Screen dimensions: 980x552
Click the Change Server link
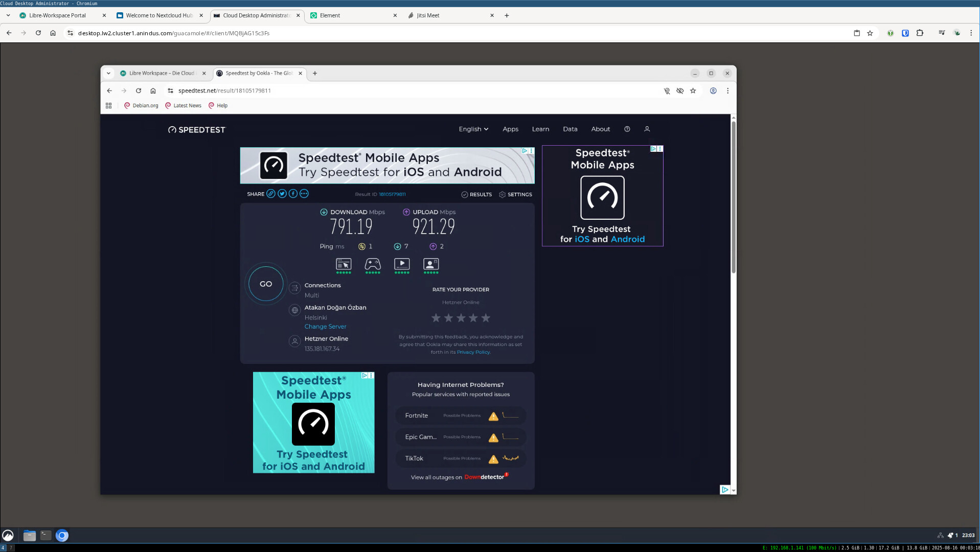coord(325,327)
